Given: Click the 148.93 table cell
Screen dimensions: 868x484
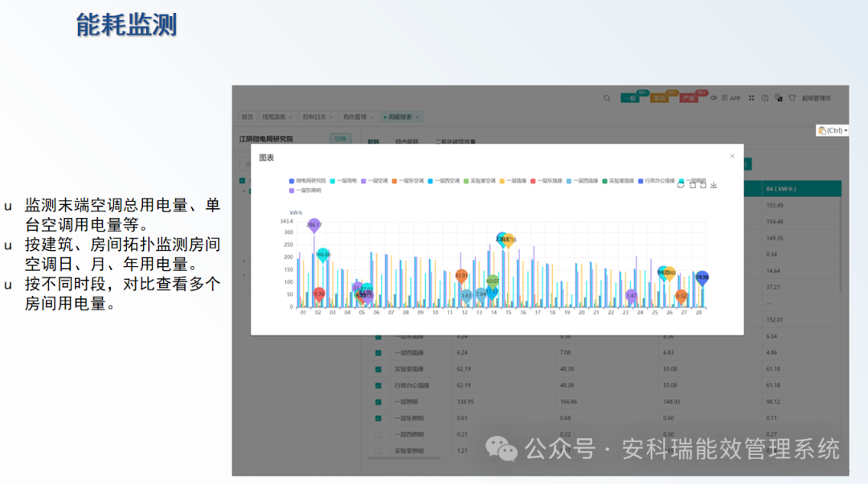Looking at the screenshot, I should 671,402.
